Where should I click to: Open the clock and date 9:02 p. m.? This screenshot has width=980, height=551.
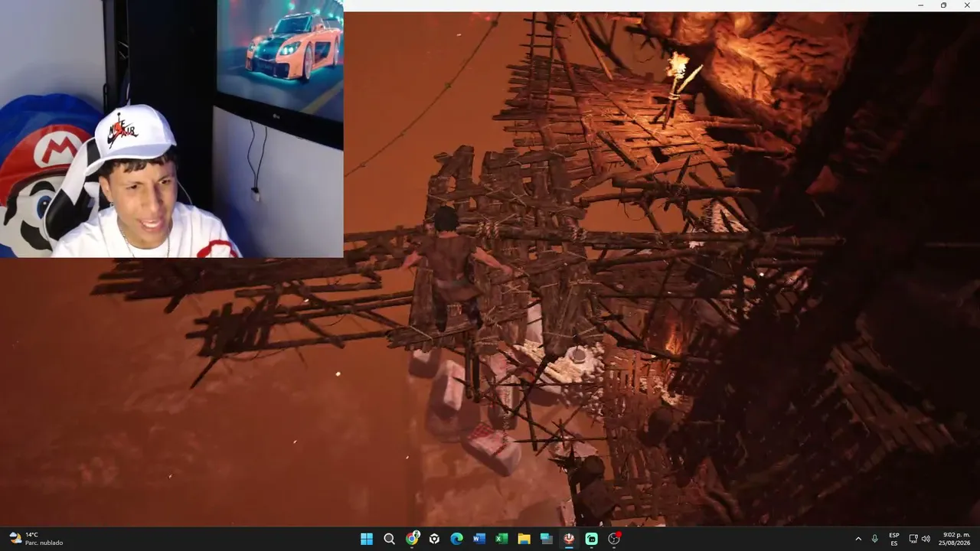pyautogui.click(x=955, y=539)
